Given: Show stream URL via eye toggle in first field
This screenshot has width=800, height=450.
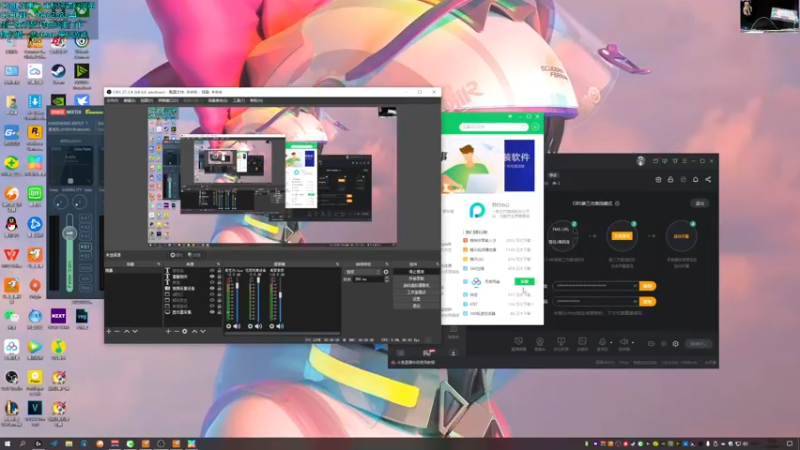Looking at the screenshot, I should coord(635,286).
